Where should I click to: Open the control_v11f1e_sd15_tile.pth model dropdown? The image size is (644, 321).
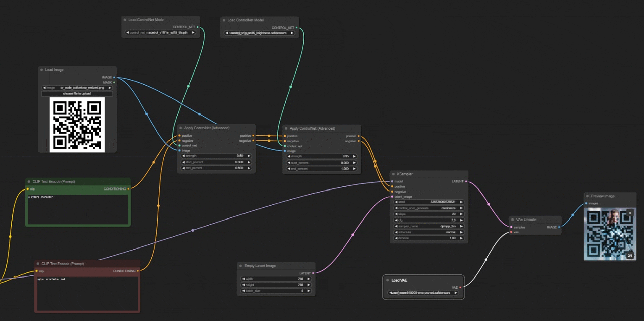tap(161, 32)
